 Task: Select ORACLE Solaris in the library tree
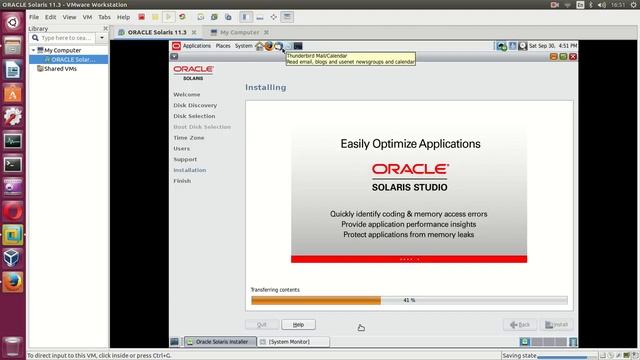pyautogui.click(x=69, y=60)
